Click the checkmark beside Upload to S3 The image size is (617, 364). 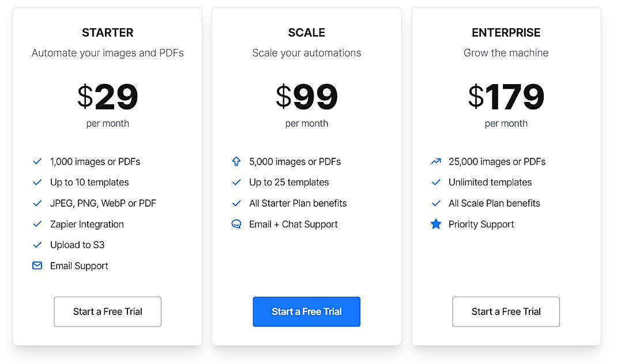click(37, 245)
